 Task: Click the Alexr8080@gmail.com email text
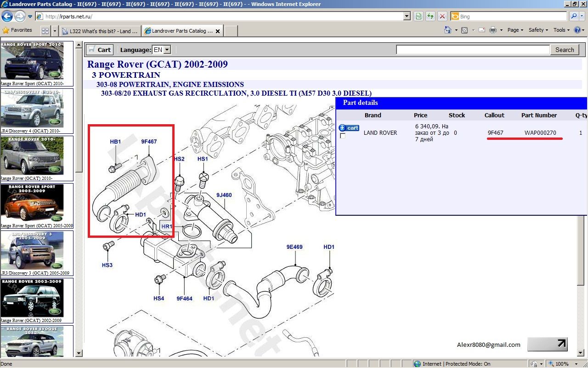pos(489,345)
